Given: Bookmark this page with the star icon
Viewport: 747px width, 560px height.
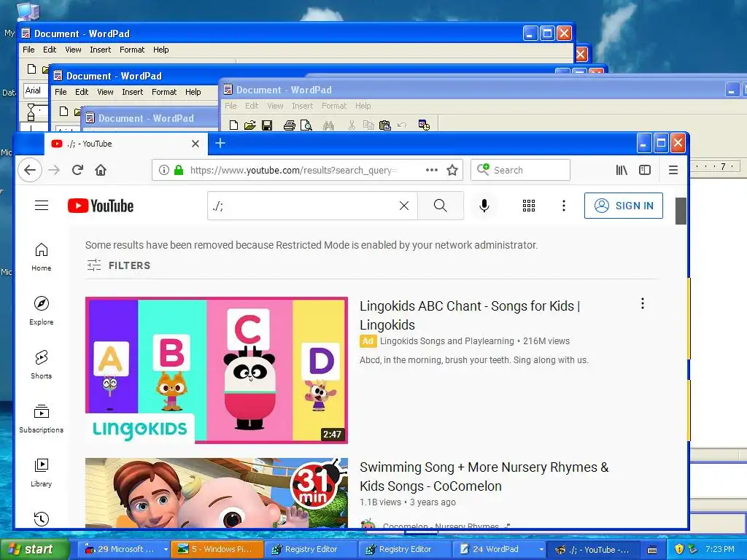Looking at the screenshot, I should [452, 170].
